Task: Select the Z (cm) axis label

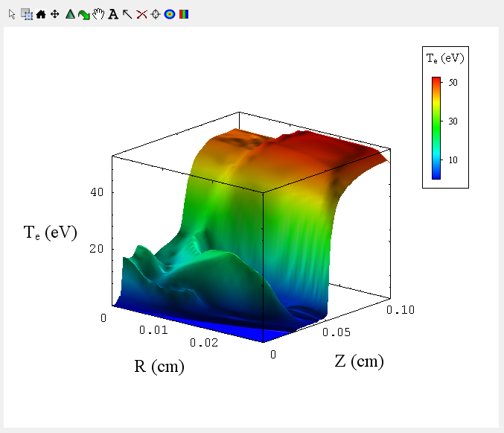Action: point(359,362)
